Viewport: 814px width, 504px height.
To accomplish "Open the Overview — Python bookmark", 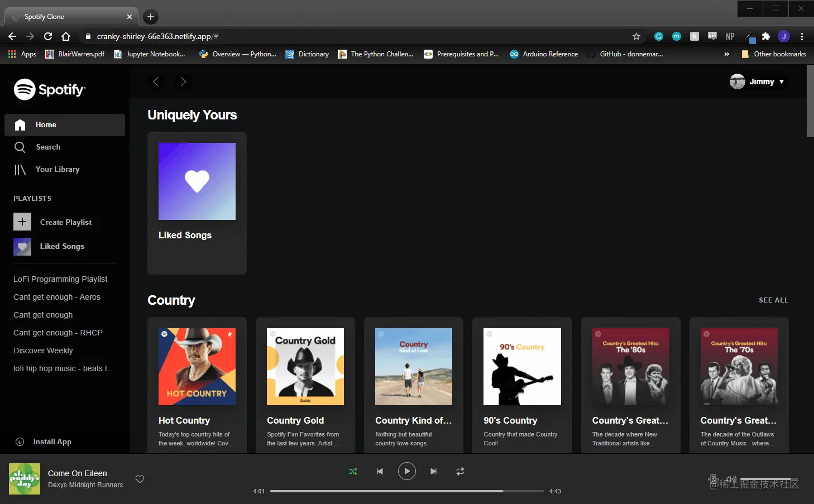I will pyautogui.click(x=238, y=54).
